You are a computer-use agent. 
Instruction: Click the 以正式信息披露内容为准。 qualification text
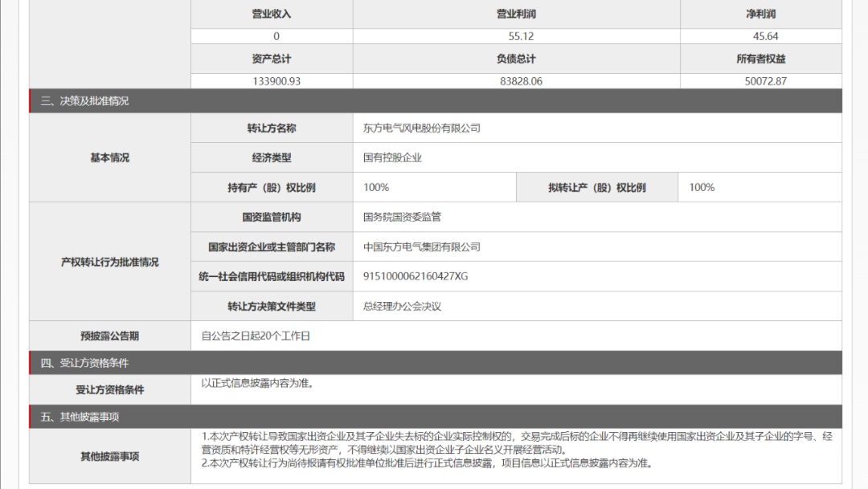point(257,383)
